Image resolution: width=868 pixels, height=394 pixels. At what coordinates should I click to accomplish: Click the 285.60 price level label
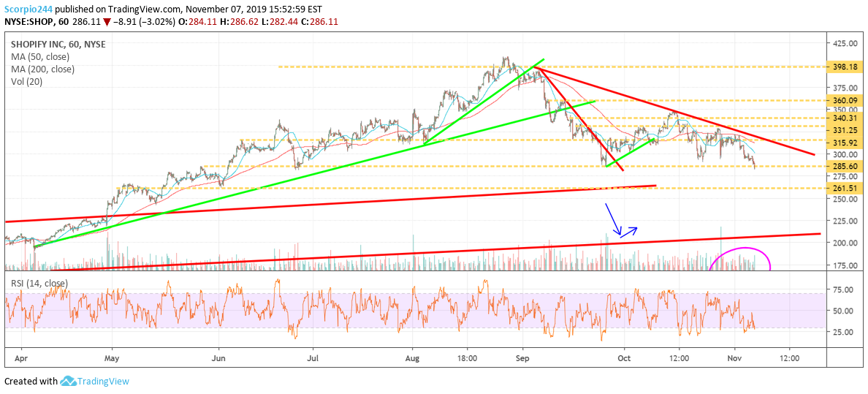coord(845,166)
